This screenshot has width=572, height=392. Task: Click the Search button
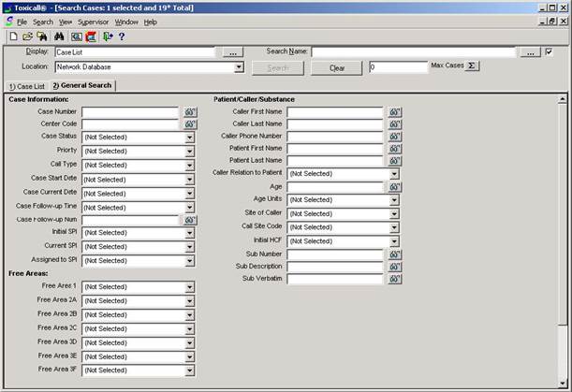pyautogui.click(x=278, y=68)
